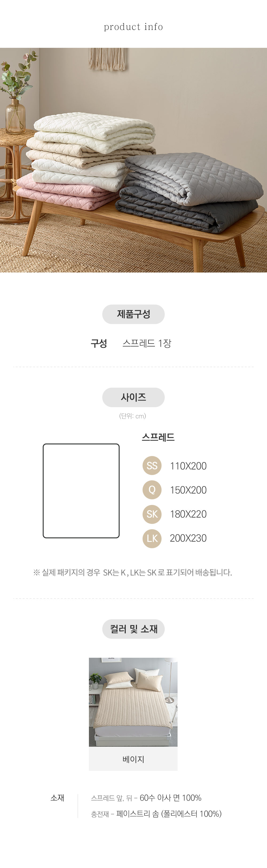The image size is (267, 868).
Task: Select the 제품구성 pill label
Action: click(x=133, y=314)
